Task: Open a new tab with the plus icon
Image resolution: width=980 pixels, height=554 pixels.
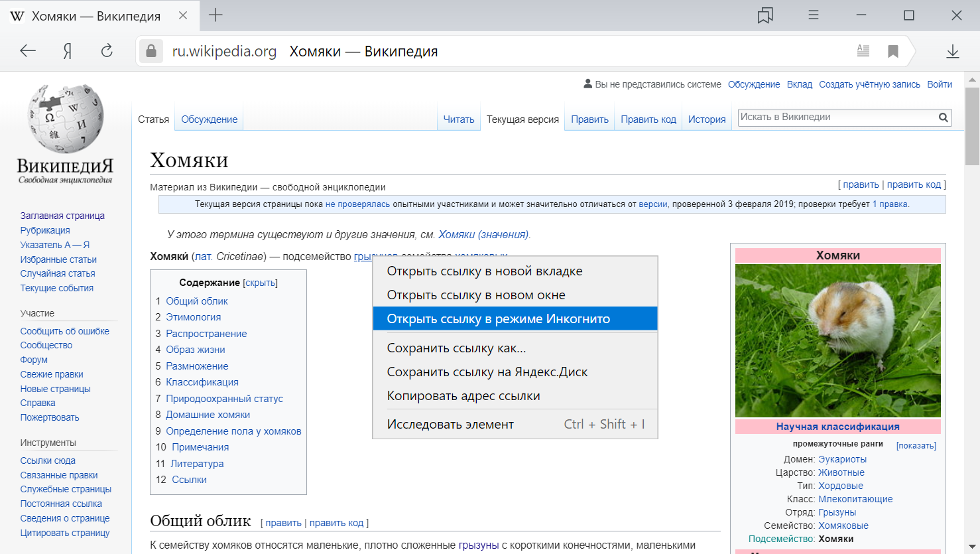Action: click(215, 15)
